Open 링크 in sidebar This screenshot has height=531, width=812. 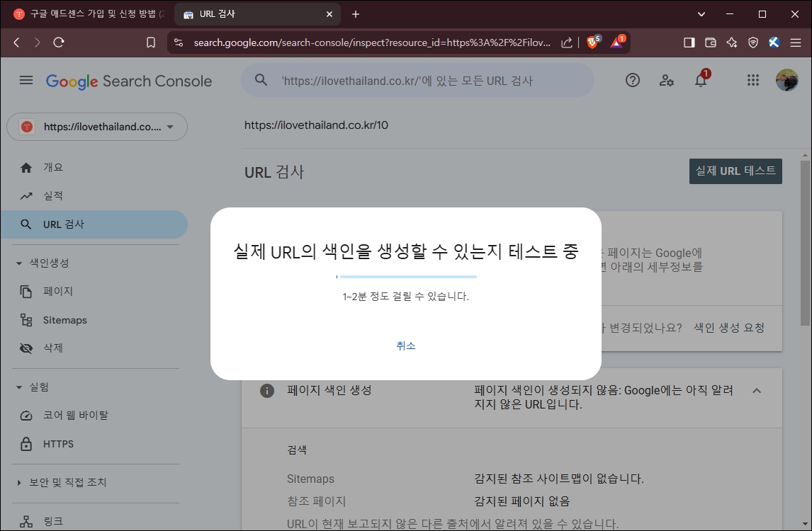tap(94, 520)
